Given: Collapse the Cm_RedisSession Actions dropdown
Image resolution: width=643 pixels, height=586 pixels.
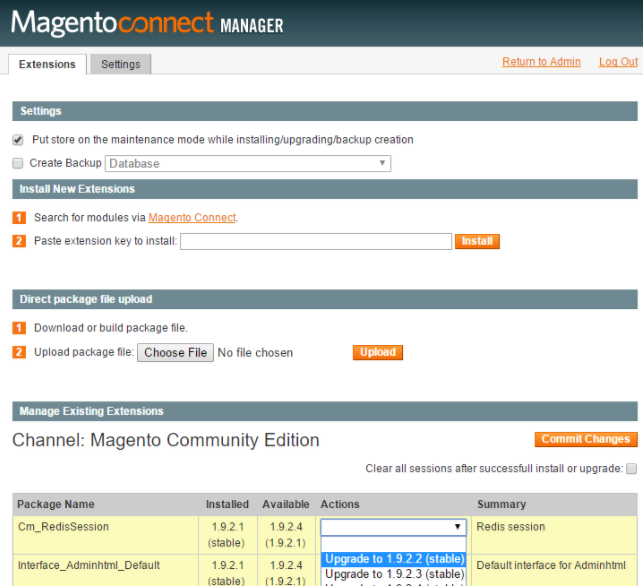Looking at the screenshot, I should coord(393,527).
